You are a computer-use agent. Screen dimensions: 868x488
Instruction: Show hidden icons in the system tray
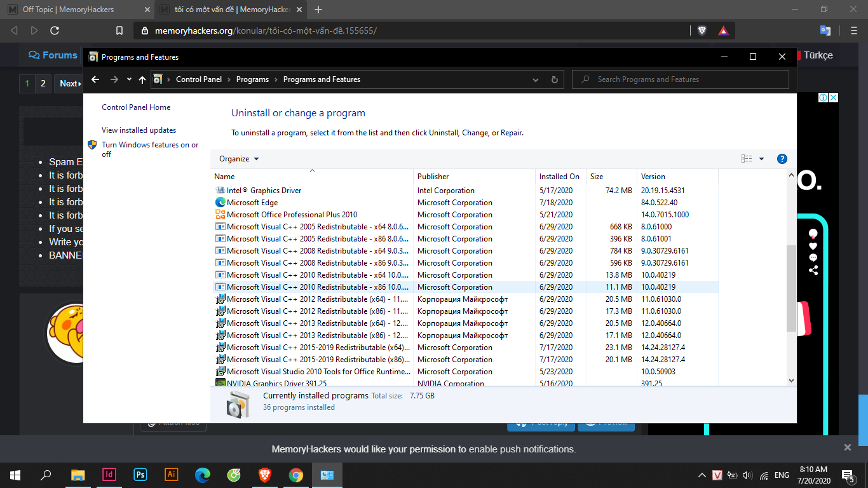point(702,475)
